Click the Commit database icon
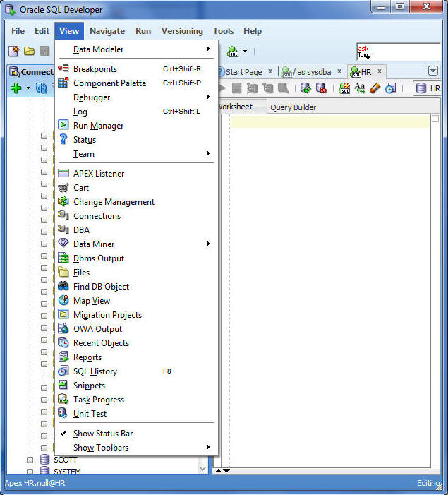 [x=305, y=88]
